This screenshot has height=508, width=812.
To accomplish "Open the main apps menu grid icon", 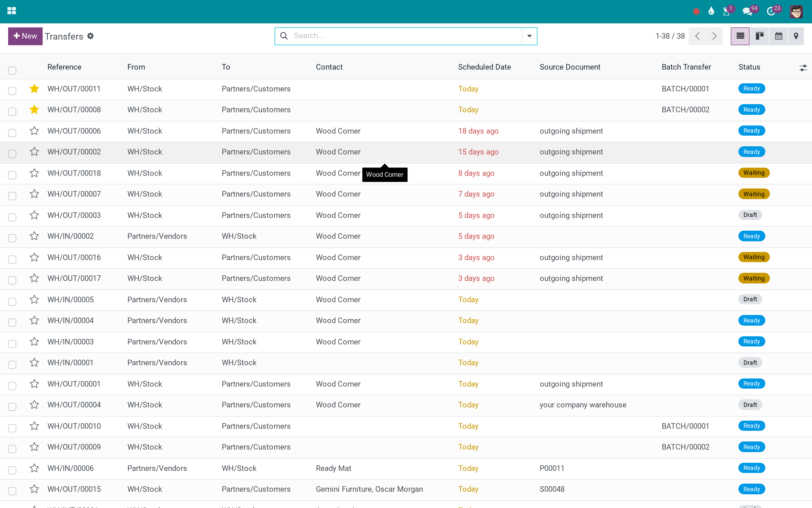I will pos(12,11).
